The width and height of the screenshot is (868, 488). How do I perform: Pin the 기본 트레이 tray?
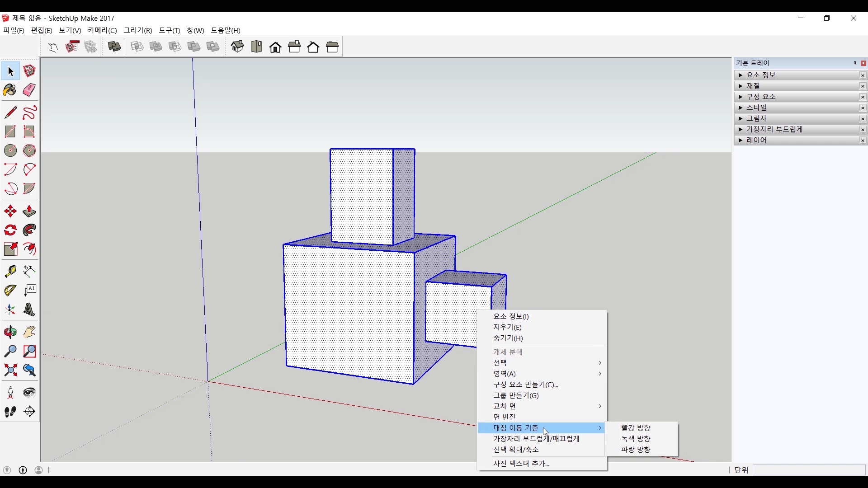point(855,63)
